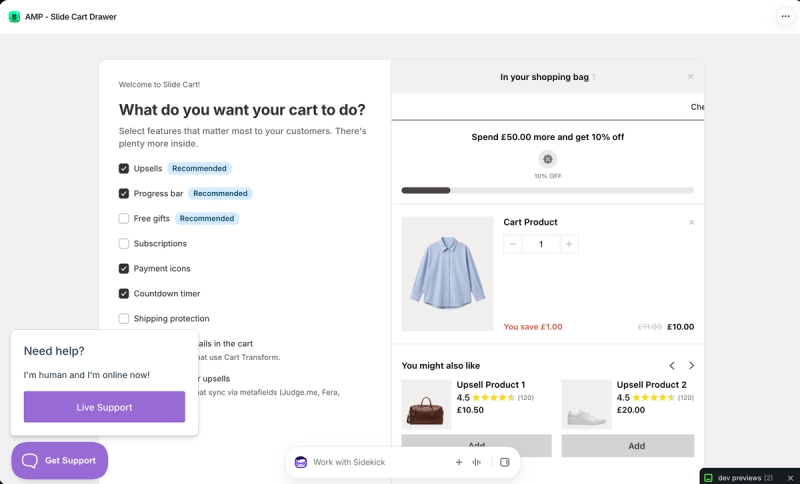
Task: Add Upsell Product 1 to cart
Action: point(476,444)
